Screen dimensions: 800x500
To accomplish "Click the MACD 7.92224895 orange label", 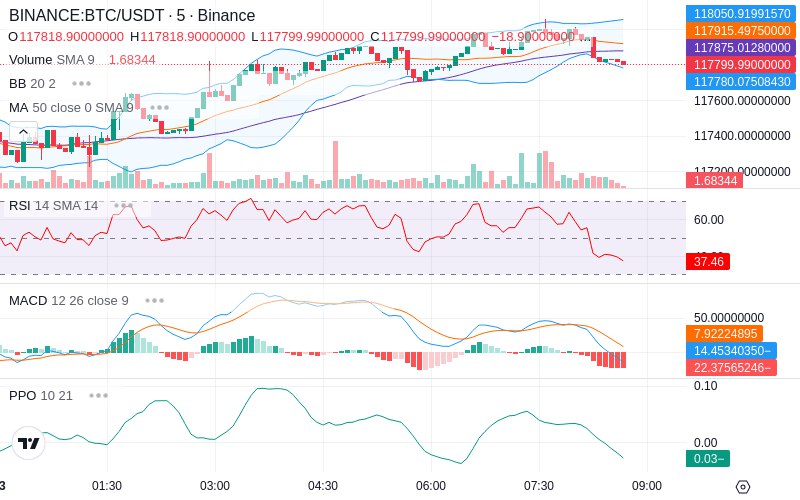I will click(x=725, y=334).
